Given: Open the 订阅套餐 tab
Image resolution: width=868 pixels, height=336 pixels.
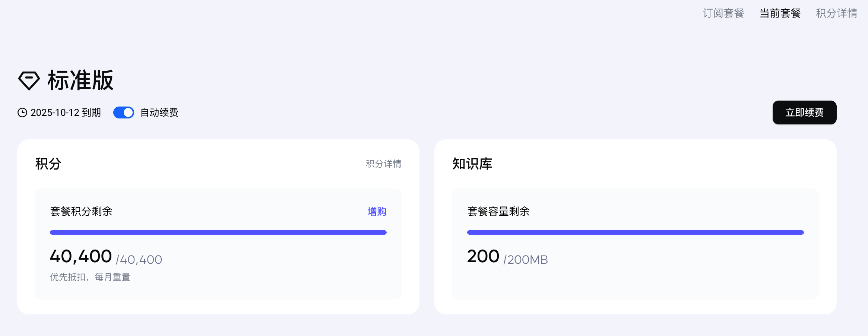Looking at the screenshot, I should (723, 13).
